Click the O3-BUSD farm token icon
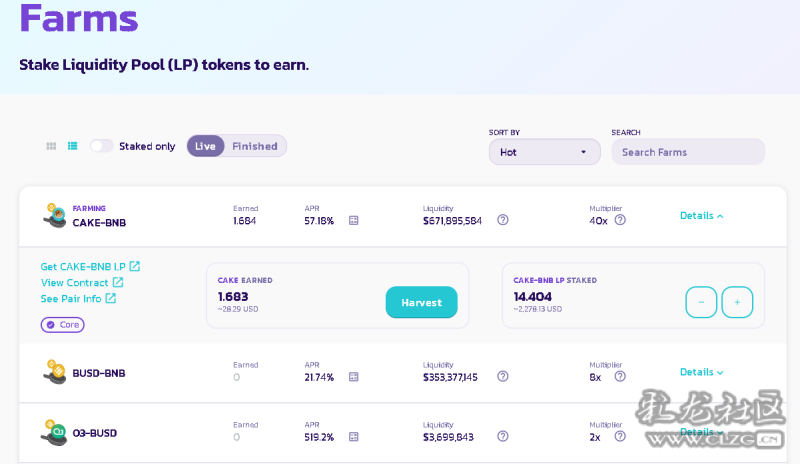The height and width of the screenshot is (464, 800). pyautogui.click(x=54, y=432)
